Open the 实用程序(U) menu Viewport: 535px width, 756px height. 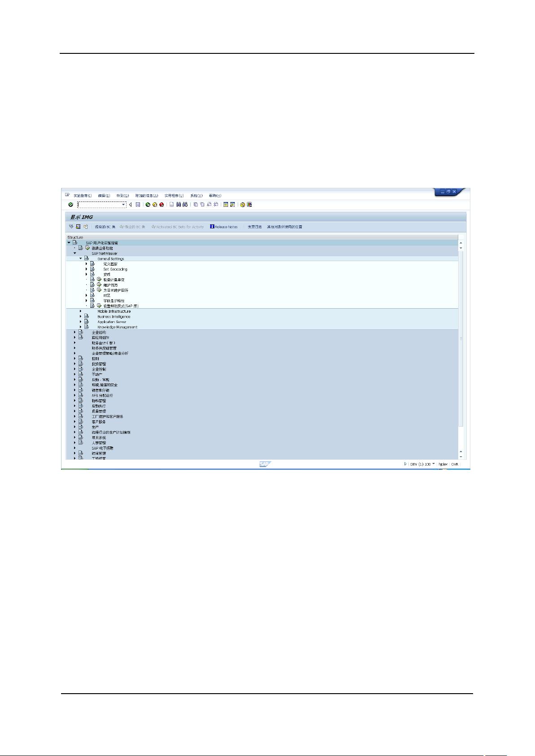[x=174, y=196]
